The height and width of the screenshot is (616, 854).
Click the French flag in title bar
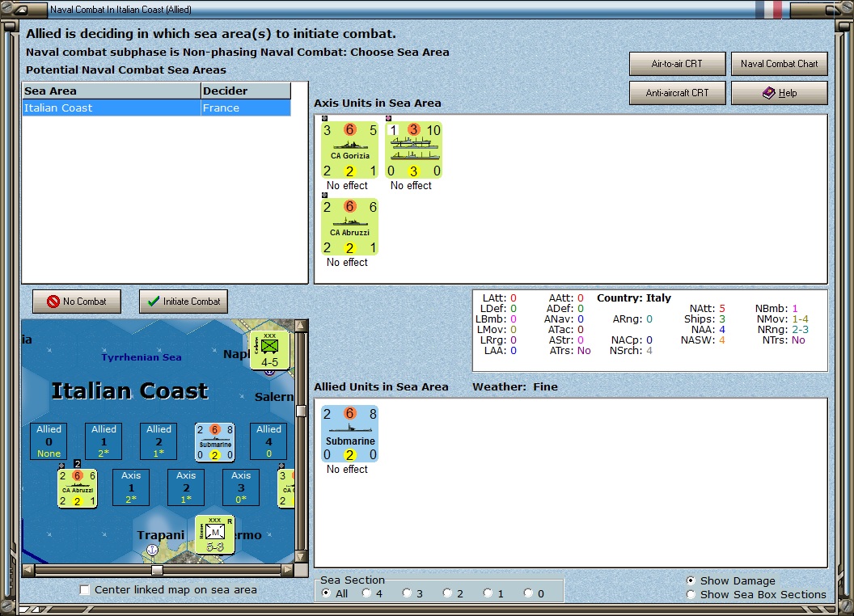(x=768, y=10)
